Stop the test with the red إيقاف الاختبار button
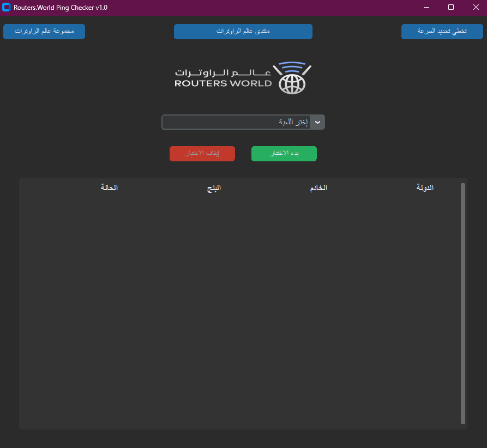The height and width of the screenshot is (448, 487). [202, 153]
